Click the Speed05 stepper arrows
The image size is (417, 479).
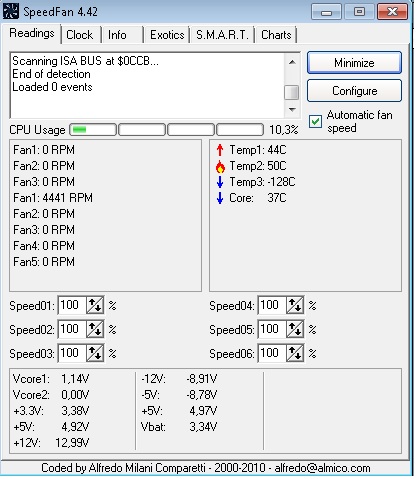pyautogui.click(x=295, y=329)
